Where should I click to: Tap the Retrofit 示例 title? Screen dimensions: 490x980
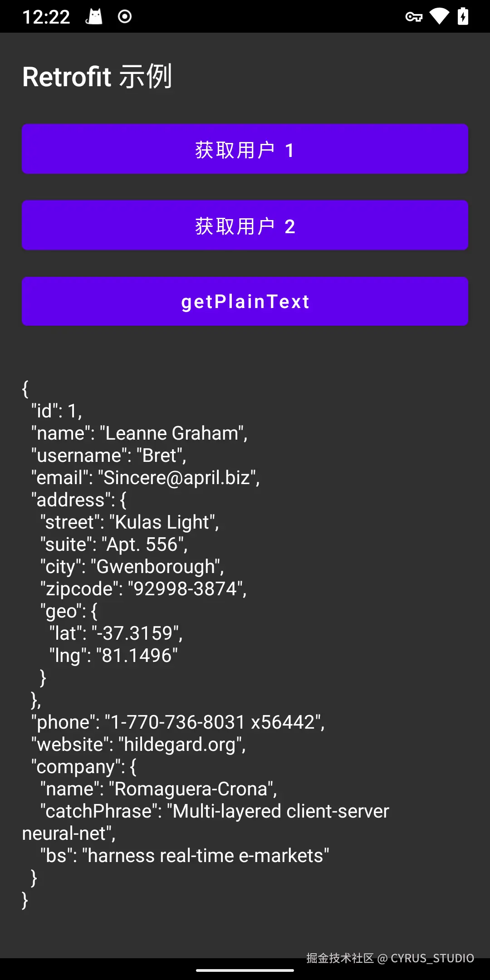tap(97, 76)
